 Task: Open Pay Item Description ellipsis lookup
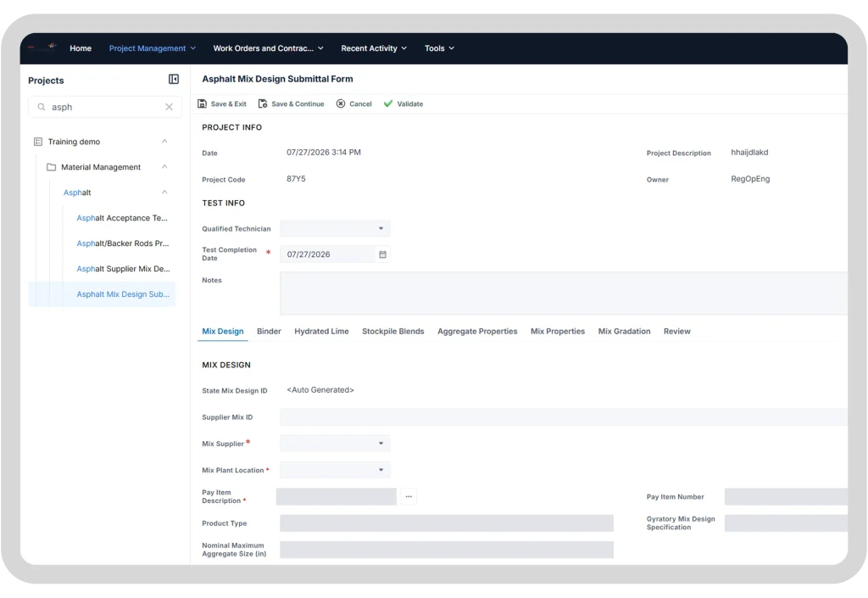409,497
